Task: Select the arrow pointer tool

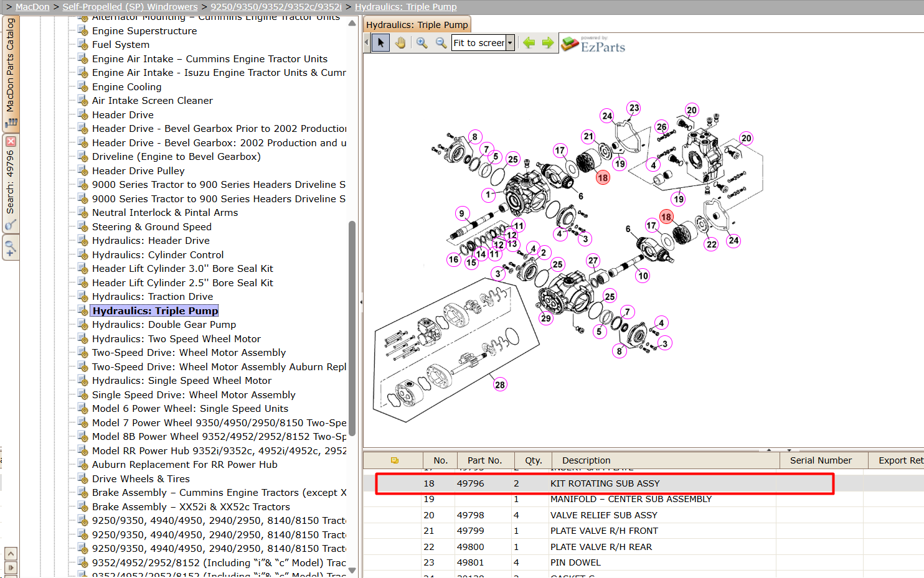Action: click(x=380, y=43)
